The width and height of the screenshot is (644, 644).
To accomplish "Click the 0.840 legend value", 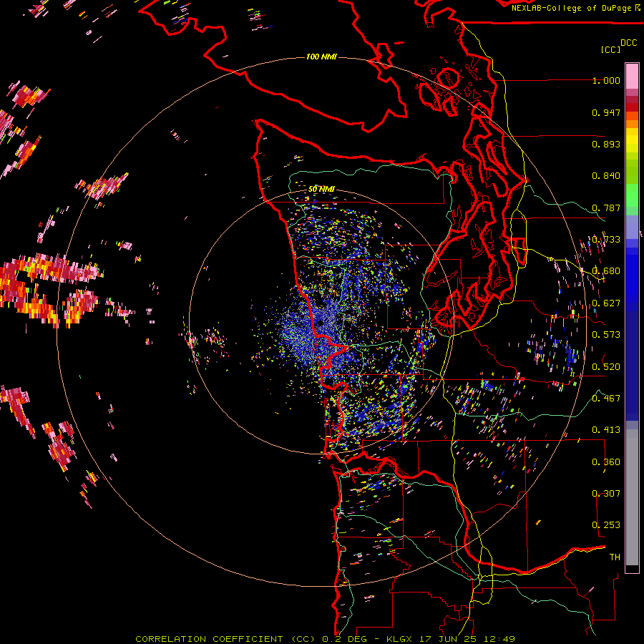I will coord(606,176).
